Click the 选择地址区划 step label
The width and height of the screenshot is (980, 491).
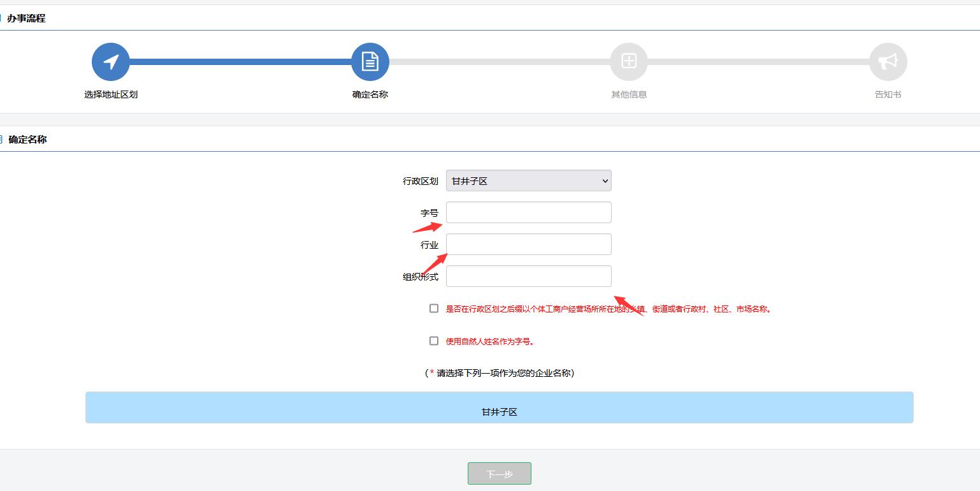(111, 94)
